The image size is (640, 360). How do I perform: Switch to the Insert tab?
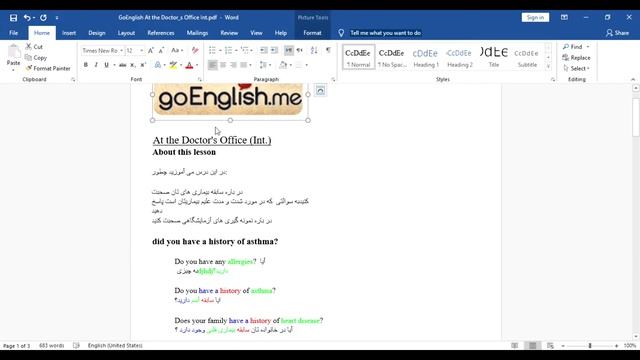coord(69,33)
